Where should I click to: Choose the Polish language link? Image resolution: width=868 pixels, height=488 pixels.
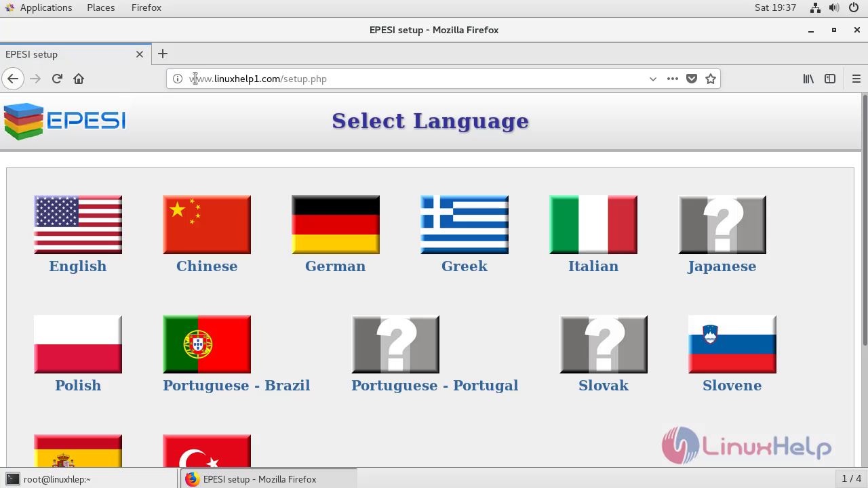(78, 386)
